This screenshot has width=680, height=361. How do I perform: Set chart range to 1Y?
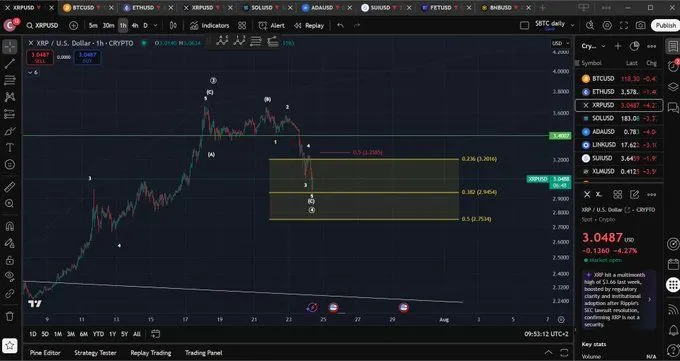(112, 334)
